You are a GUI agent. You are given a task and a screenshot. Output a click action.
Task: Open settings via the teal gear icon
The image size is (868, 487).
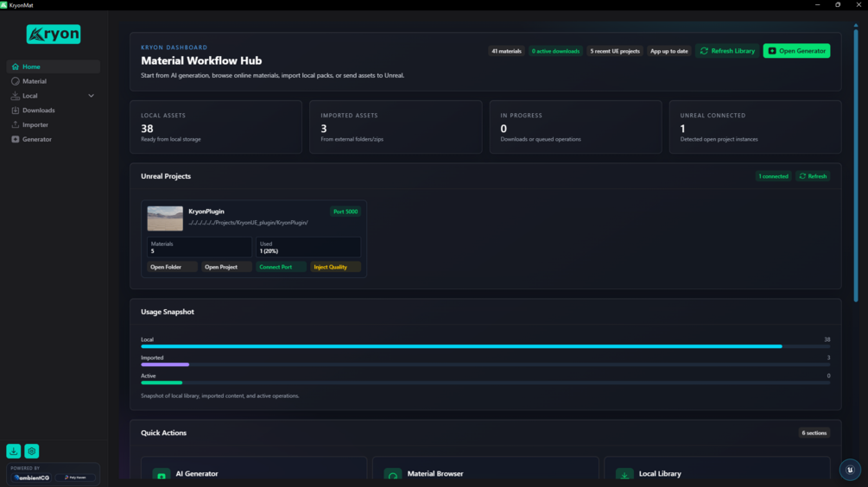point(32,451)
